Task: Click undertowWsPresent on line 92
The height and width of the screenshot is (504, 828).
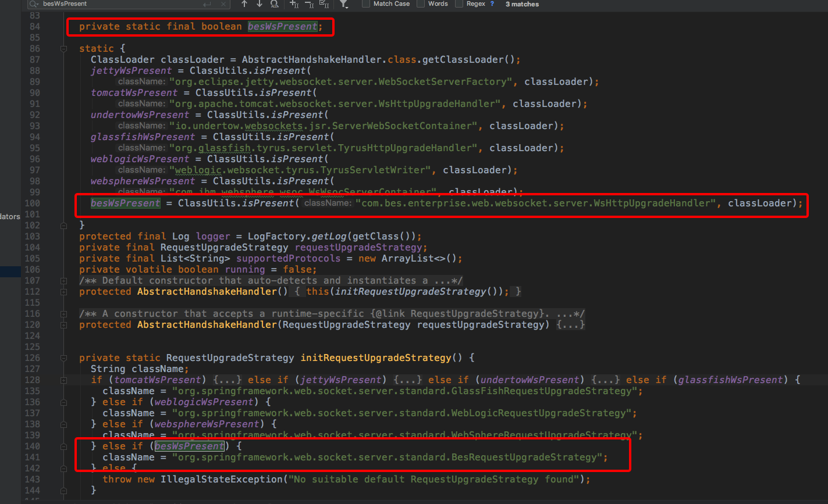Action: 140,115
